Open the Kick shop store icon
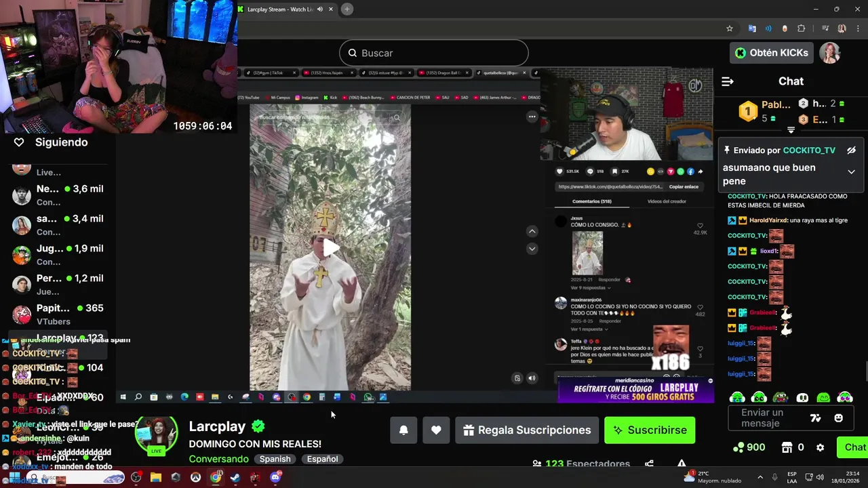The width and height of the screenshot is (868, 488). pos(787,447)
